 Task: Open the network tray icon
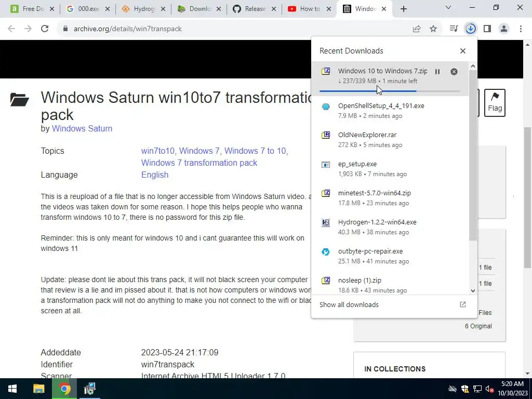click(x=477, y=389)
